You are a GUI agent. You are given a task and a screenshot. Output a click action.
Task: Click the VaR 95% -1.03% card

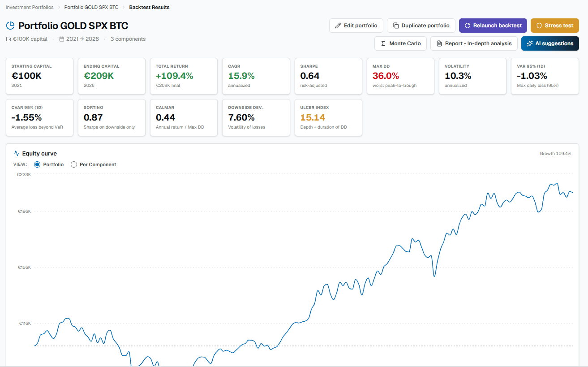click(x=545, y=76)
